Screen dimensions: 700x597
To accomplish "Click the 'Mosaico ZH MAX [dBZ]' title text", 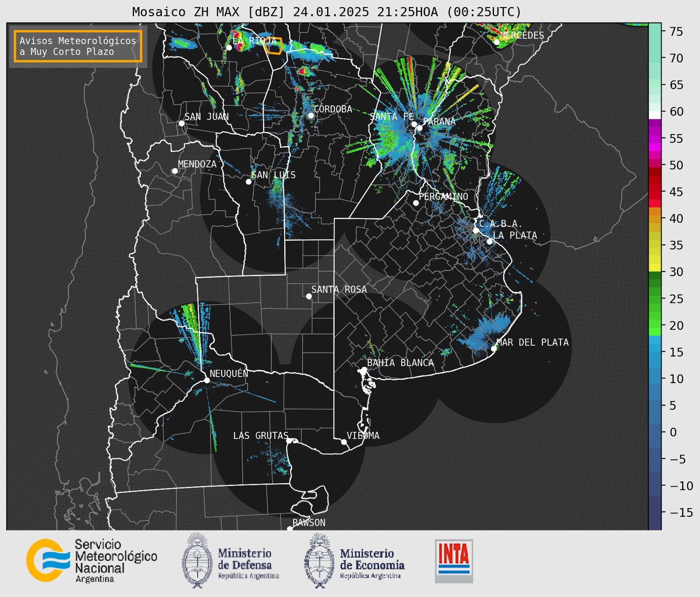I will 208,12.
